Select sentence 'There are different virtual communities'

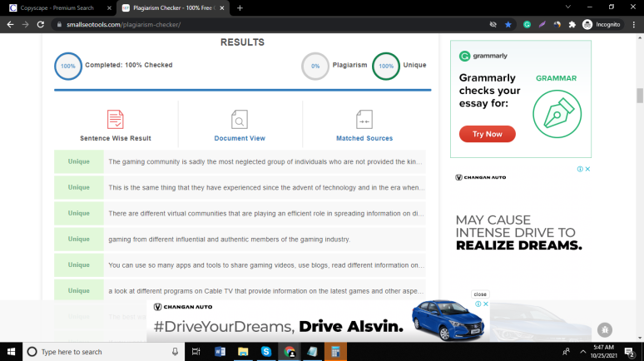(x=265, y=213)
